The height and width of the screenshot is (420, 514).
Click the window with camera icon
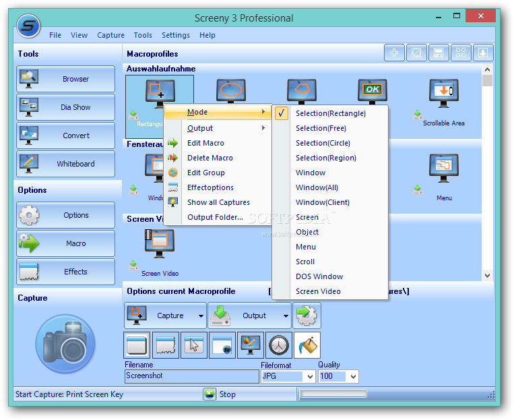click(x=222, y=345)
